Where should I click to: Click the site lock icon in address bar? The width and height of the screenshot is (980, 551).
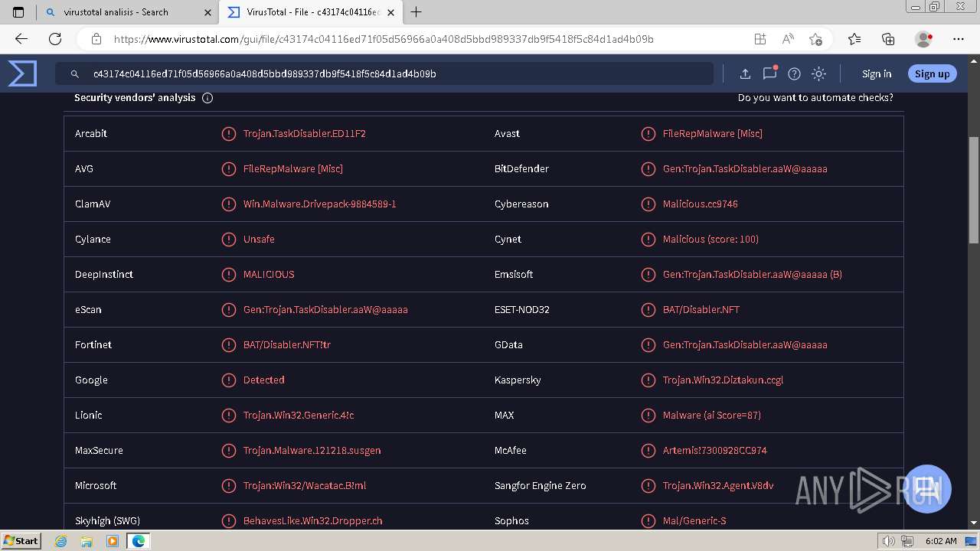(96, 39)
